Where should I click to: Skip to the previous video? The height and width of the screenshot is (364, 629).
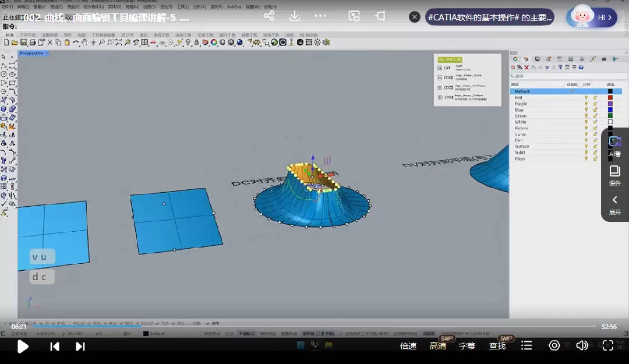tap(55, 347)
